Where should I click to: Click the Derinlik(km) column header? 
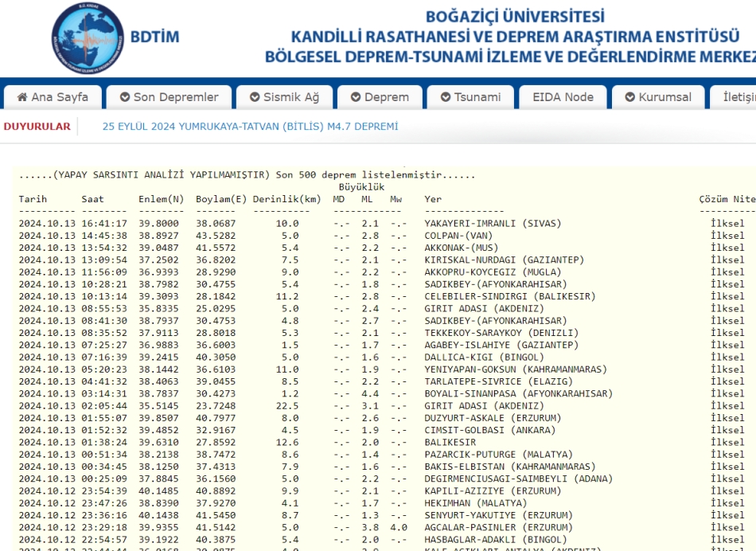coord(286,199)
